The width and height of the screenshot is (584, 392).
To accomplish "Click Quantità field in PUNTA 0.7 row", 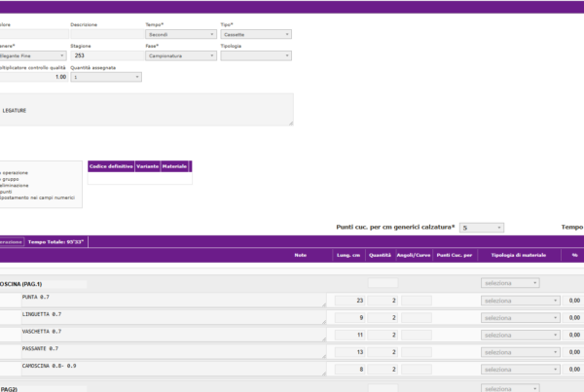I will tap(383, 301).
